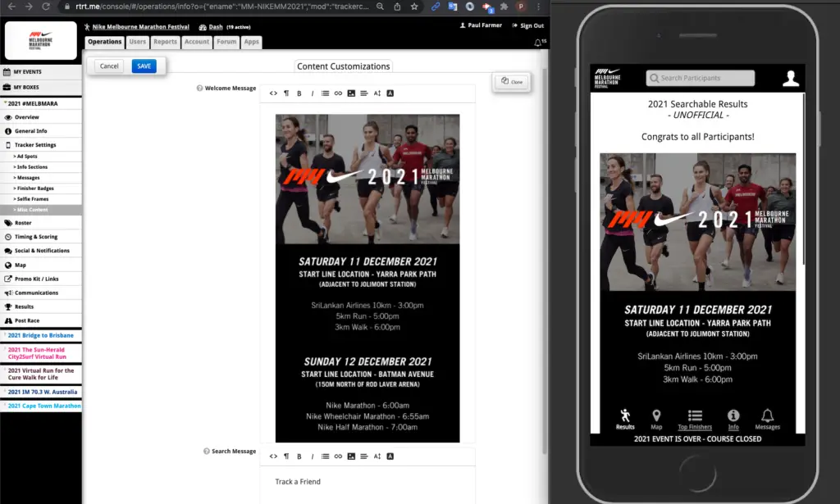The image size is (840, 504).
Task: Toggle code view in Search Message editor
Action: [x=273, y=456]
